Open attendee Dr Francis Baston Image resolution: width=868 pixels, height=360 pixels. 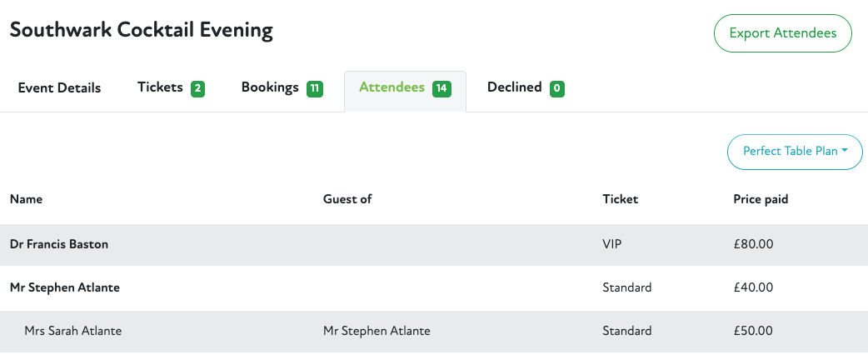[59, 245]
